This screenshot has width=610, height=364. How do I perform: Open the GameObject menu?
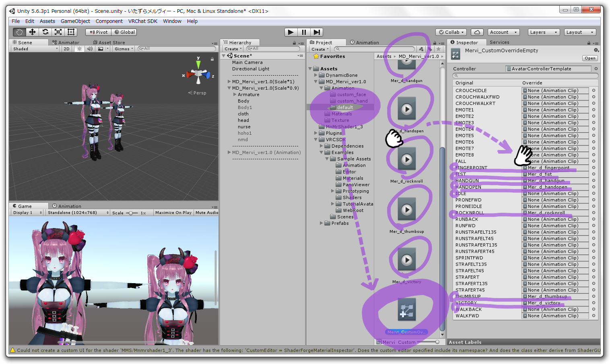[x=75, y=21]
